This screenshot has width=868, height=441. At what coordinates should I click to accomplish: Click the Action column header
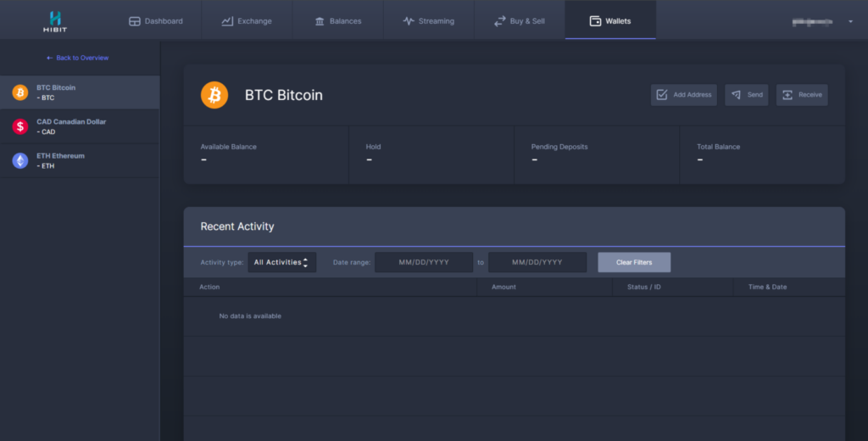[209, 287]
